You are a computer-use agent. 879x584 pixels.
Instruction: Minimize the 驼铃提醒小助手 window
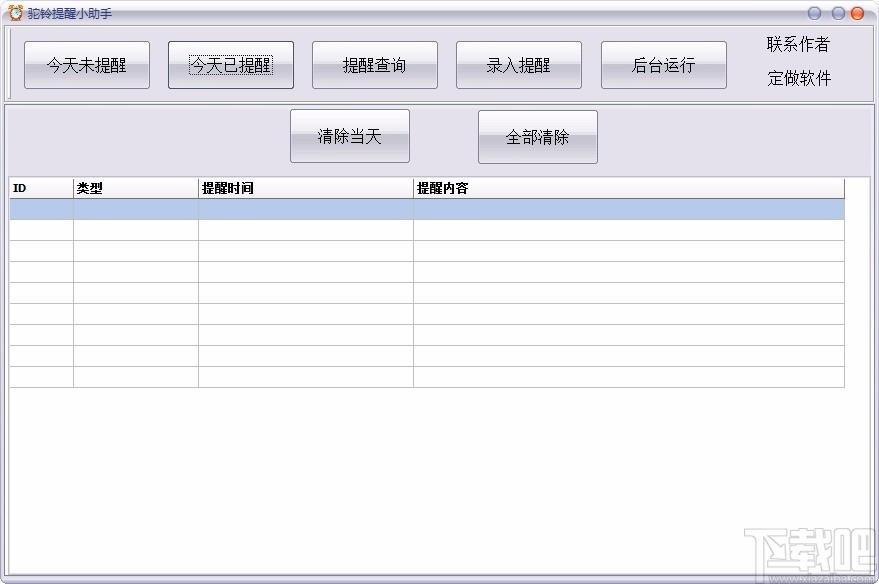tap(814, 13)
